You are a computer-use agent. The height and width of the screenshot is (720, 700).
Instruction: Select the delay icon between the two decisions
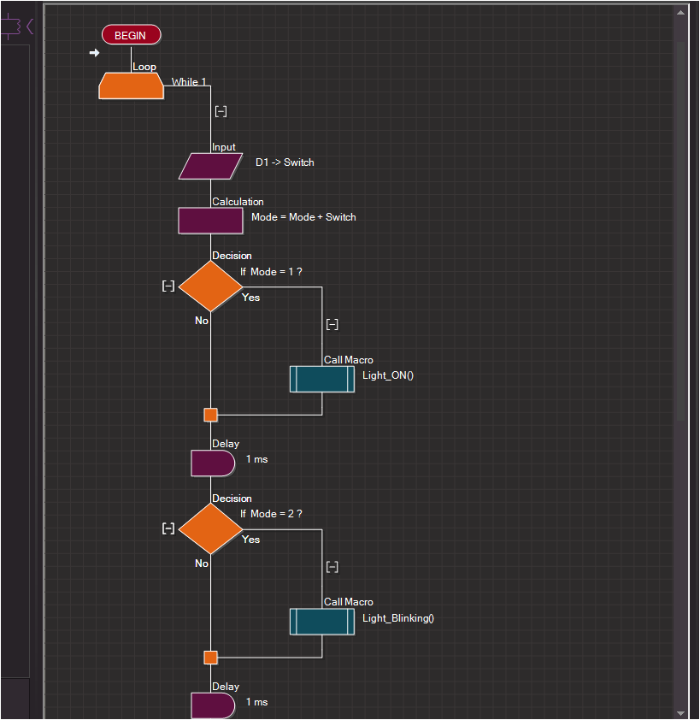[x=212, y=463]
